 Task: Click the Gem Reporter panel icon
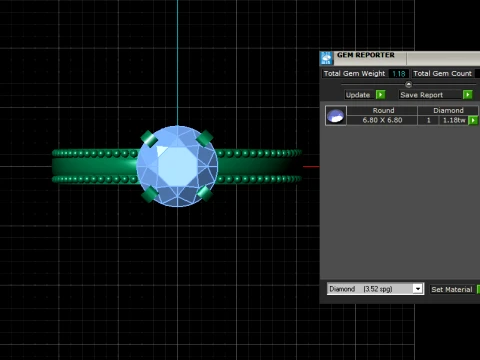(x=326, y=58)
